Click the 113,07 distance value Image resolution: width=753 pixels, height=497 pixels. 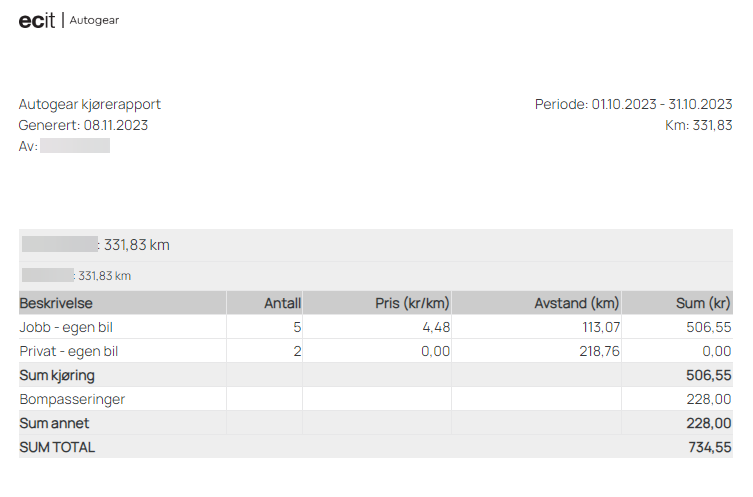[601, 327]
